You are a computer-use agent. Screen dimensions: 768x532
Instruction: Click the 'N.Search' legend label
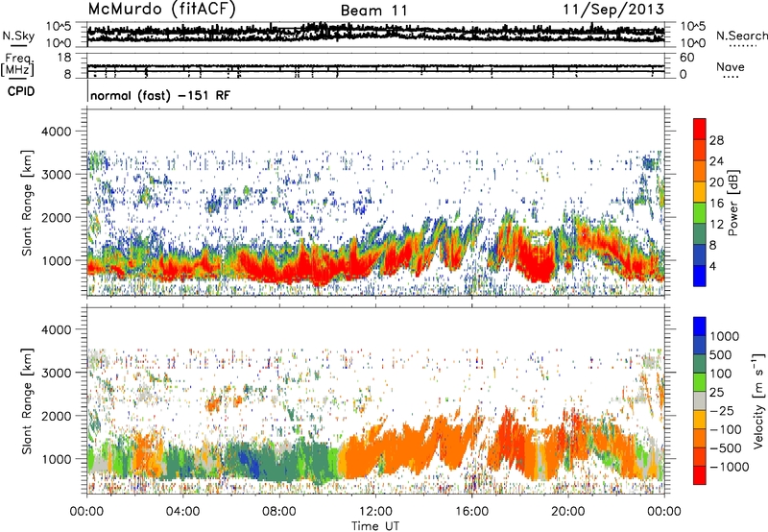pos(741,36)
